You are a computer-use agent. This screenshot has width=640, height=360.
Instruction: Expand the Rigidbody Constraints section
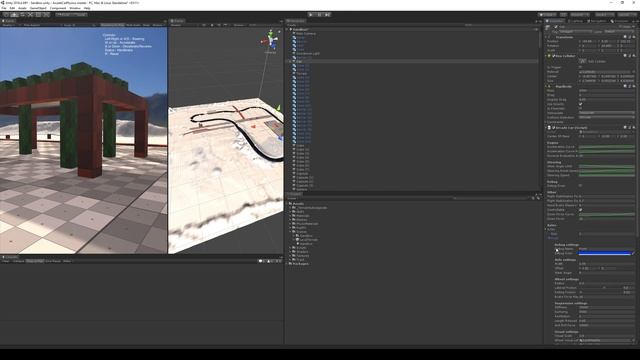(546, 122)
